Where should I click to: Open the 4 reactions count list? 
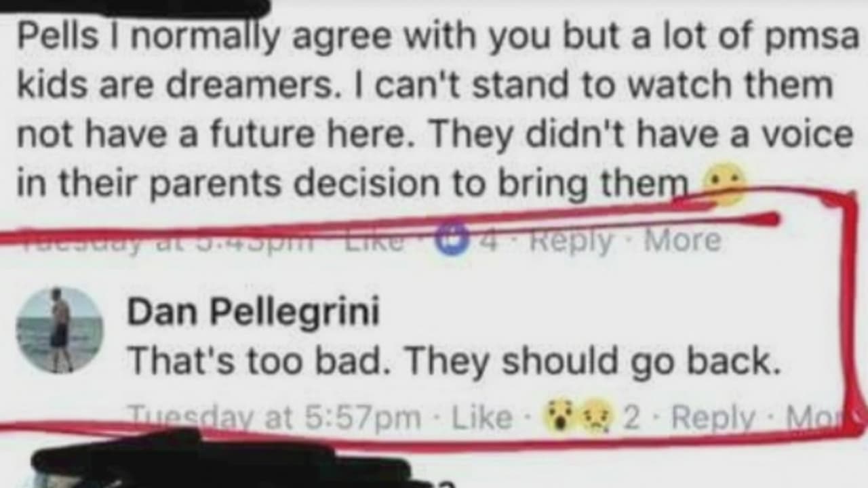tap(487, 240)
